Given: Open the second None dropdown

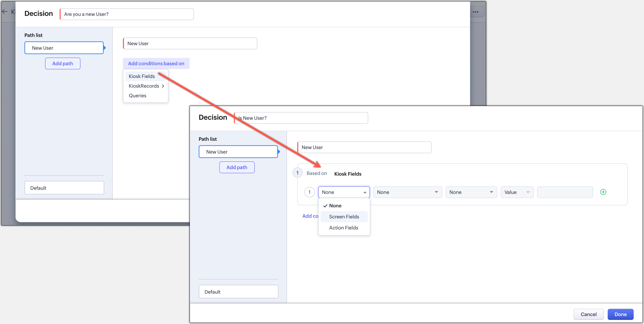Looking at the screenshot, I should pos(407,192).
